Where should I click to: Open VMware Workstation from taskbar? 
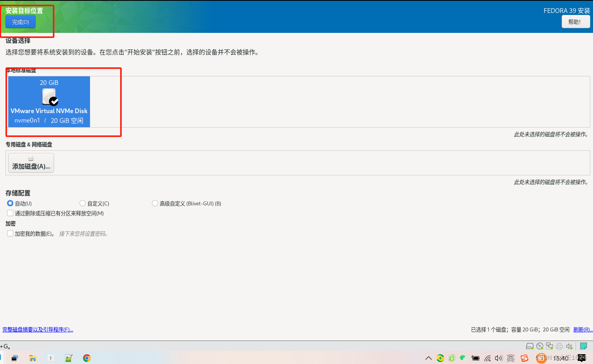[x=15, y=358]
